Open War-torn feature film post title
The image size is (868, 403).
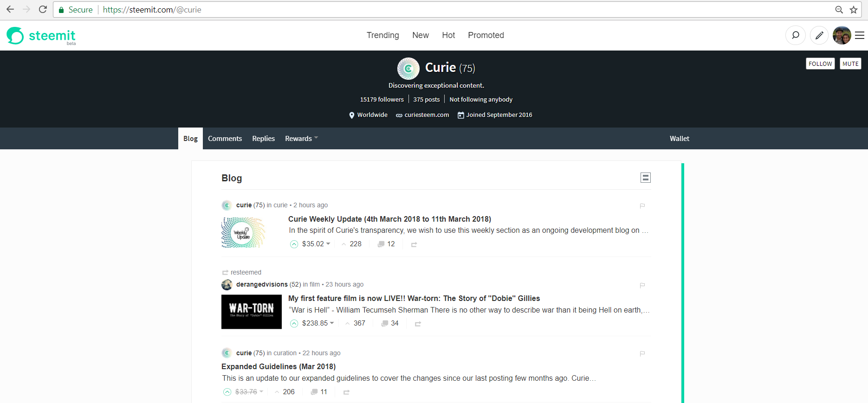tap(414, 298)
